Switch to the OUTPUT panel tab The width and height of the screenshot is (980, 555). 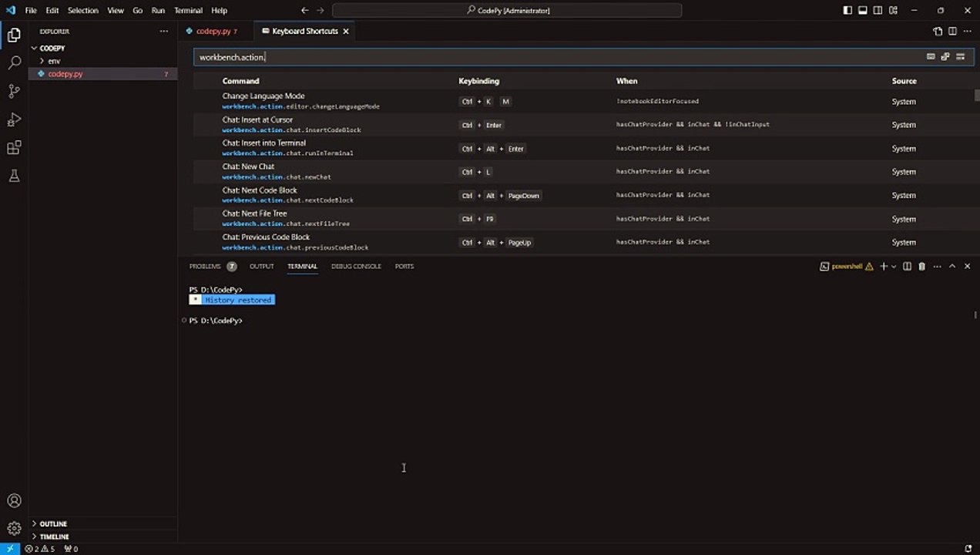pyautogui.click(x=262, y=266)
